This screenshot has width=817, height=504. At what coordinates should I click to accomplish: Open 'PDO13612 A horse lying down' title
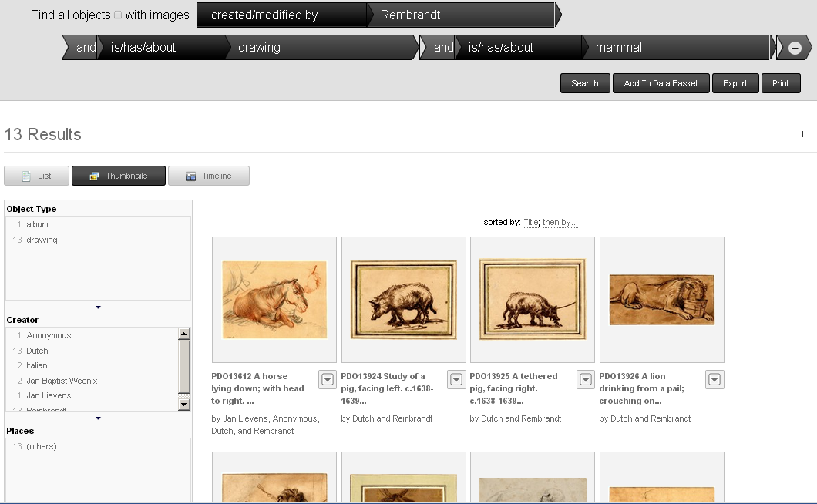(257, 388)
